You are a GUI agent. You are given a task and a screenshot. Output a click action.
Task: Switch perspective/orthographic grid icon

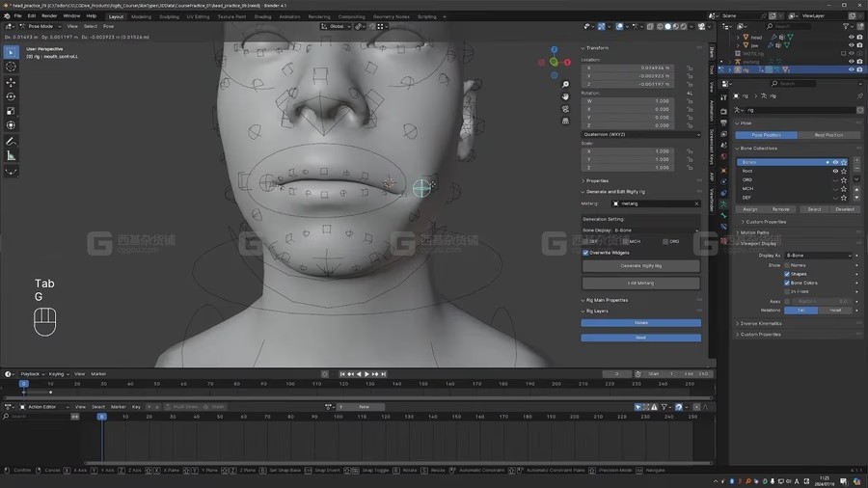pyautogui.click(x=565, y=121)
